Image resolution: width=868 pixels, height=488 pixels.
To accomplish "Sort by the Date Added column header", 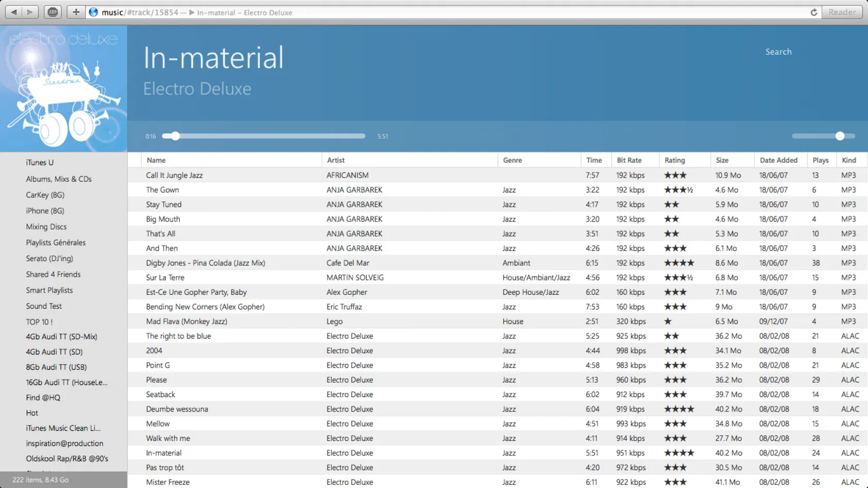I will coord(778,160).
